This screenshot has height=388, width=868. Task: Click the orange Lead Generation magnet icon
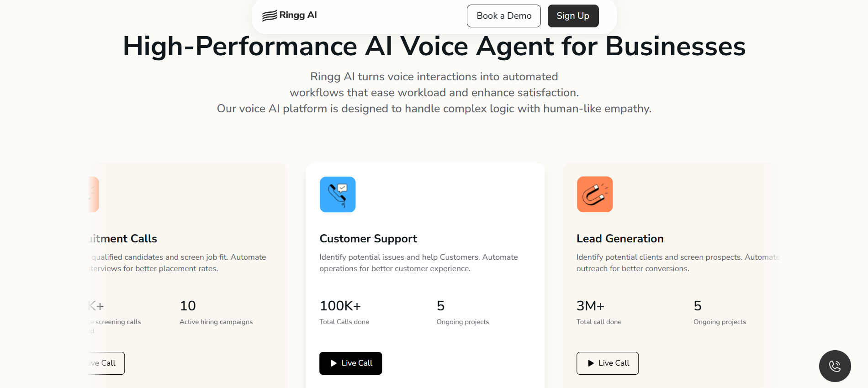(594, 194)
